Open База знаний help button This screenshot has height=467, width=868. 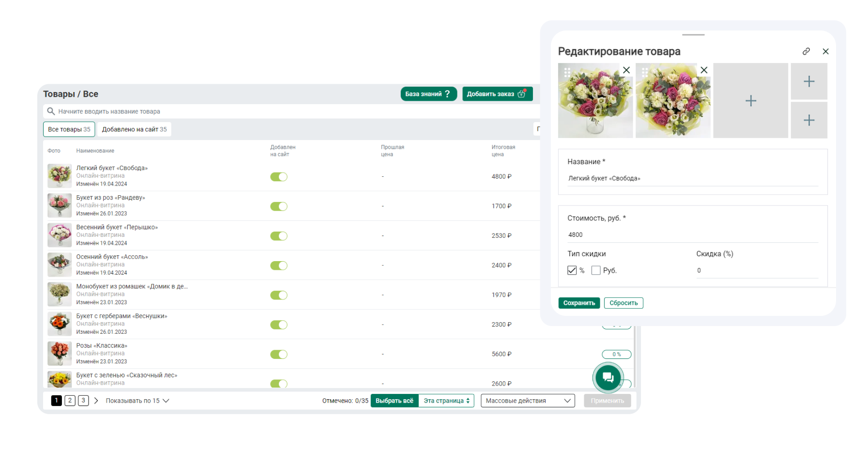428,94
